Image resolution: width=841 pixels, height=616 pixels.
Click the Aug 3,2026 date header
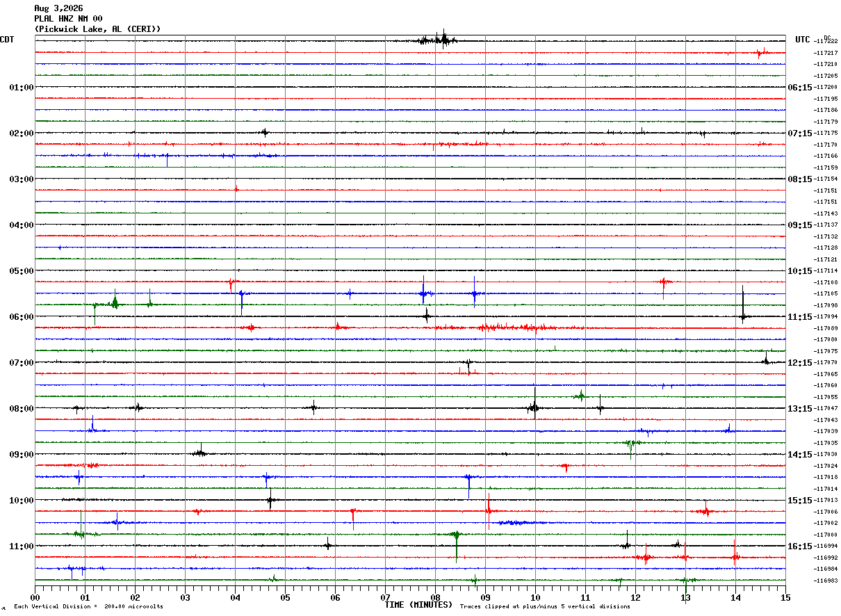coord(58,8)
